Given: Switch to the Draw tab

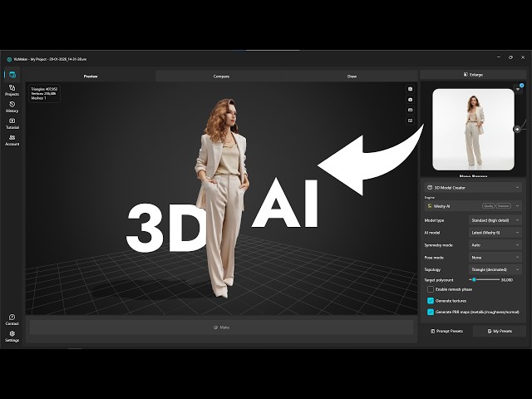Looking at the screenshot, I should 352,76.
